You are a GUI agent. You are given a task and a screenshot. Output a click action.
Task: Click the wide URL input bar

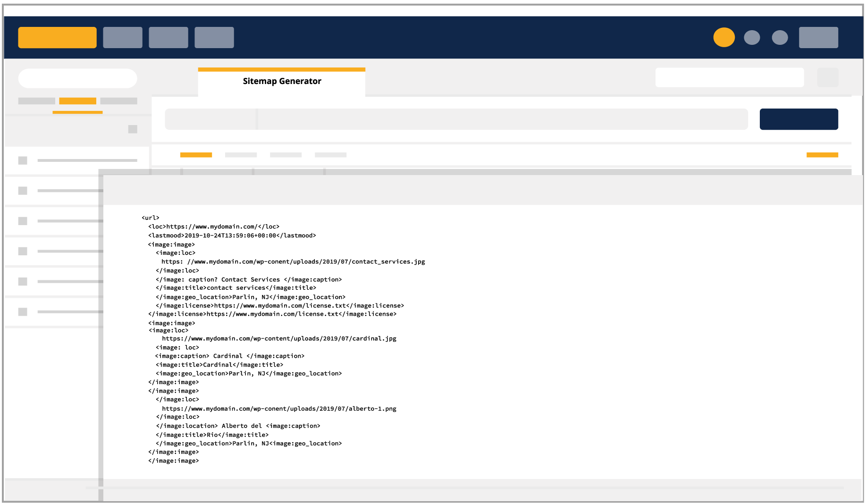456,119
